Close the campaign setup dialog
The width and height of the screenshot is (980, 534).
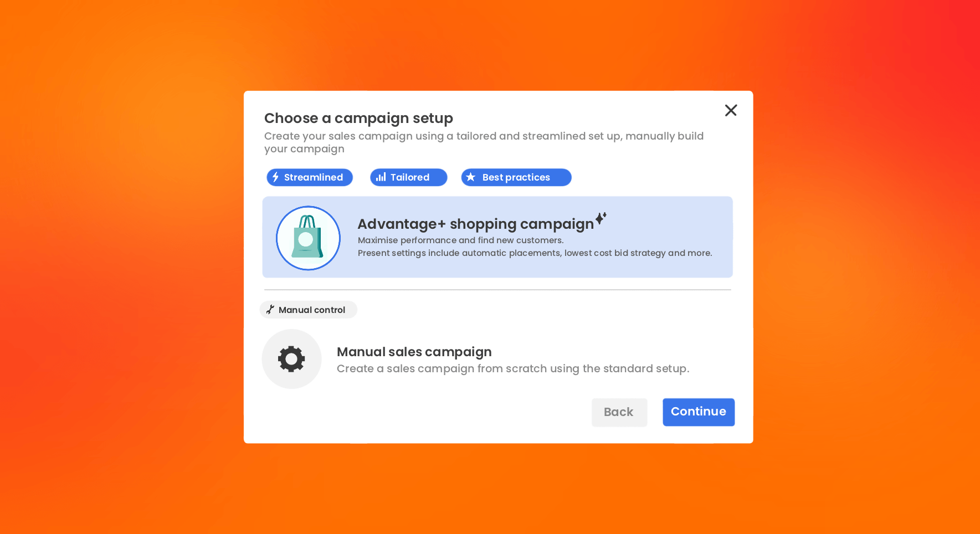pyautogui.click(x=731, y=110)
